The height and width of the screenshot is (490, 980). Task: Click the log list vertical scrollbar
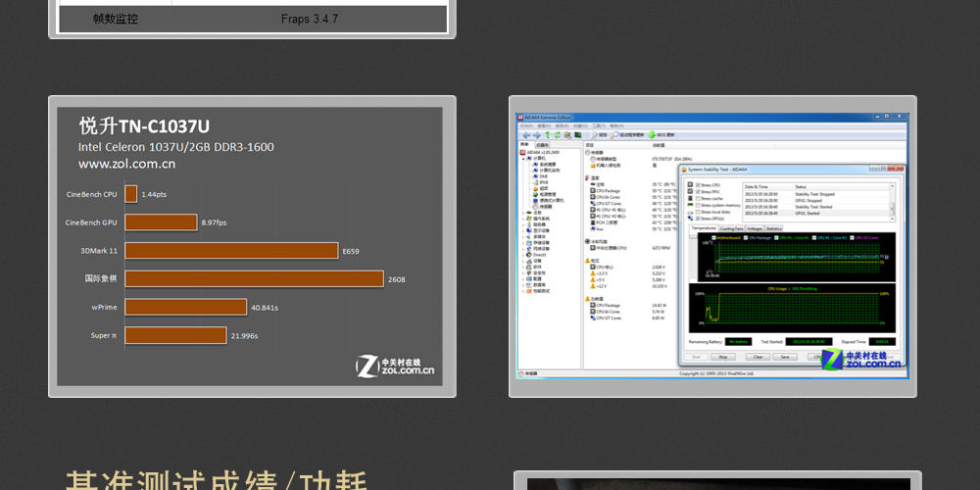[892, 203]
